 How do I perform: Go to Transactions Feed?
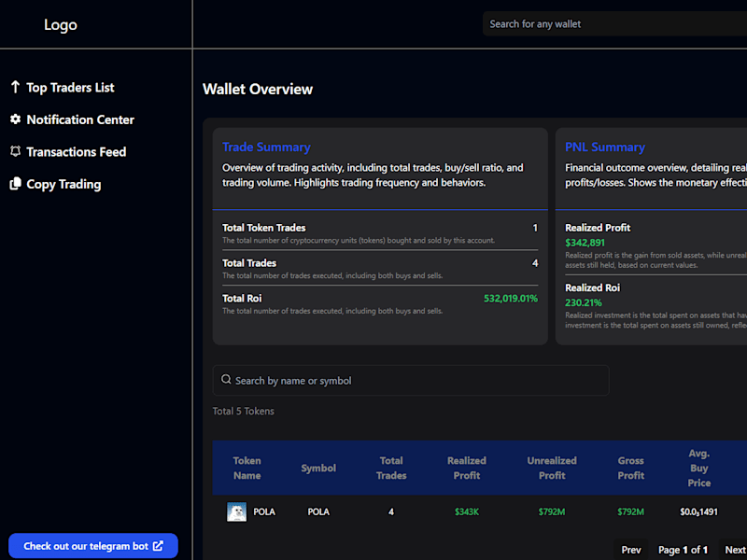point(77,152)
